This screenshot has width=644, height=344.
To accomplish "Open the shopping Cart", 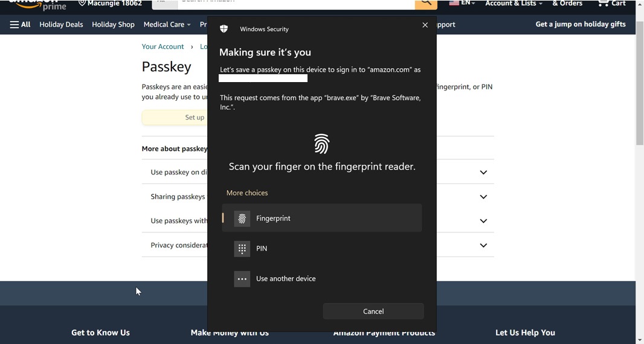I will pos(611,4).
